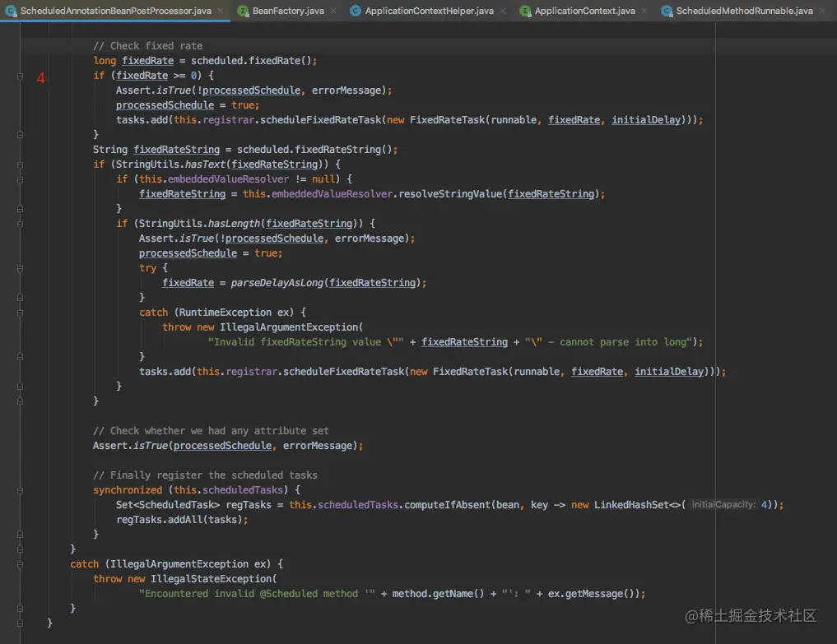The image size is (837, 644).
Task: Close the ScheduledMethodRunnable.java tab
Action: point(822,11)
